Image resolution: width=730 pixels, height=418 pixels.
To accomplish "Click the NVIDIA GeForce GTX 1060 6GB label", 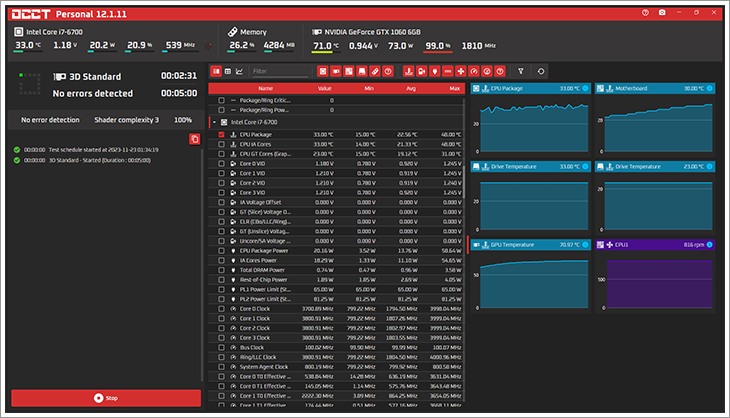I will (x=372, y=32).
